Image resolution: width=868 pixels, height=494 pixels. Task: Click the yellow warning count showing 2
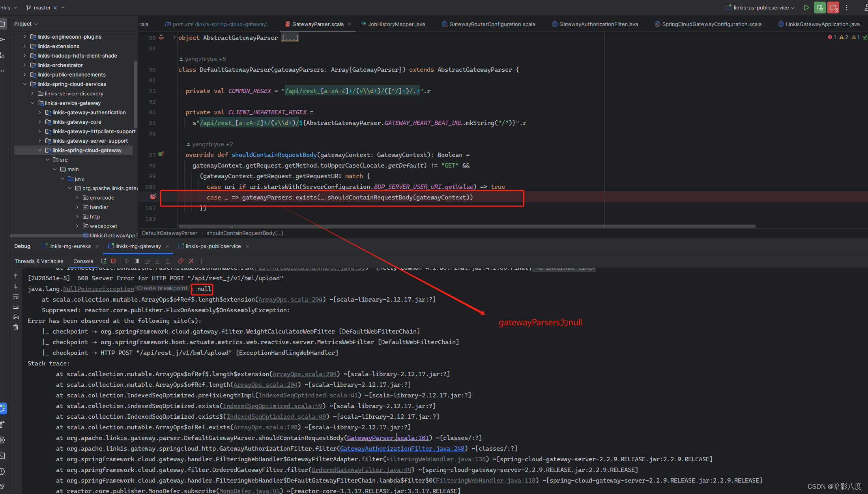[x=844, y=37]
